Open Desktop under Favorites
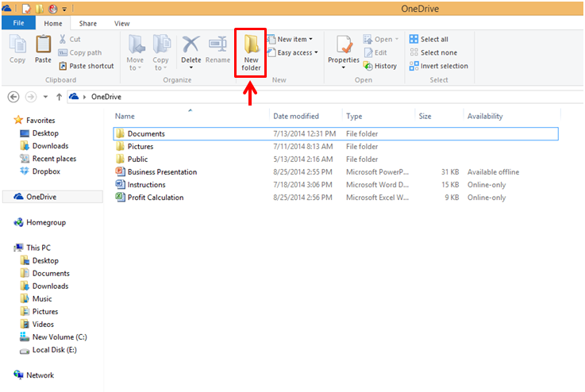The height and width of the screenshot is (392, 585). (x=39, y=133)
